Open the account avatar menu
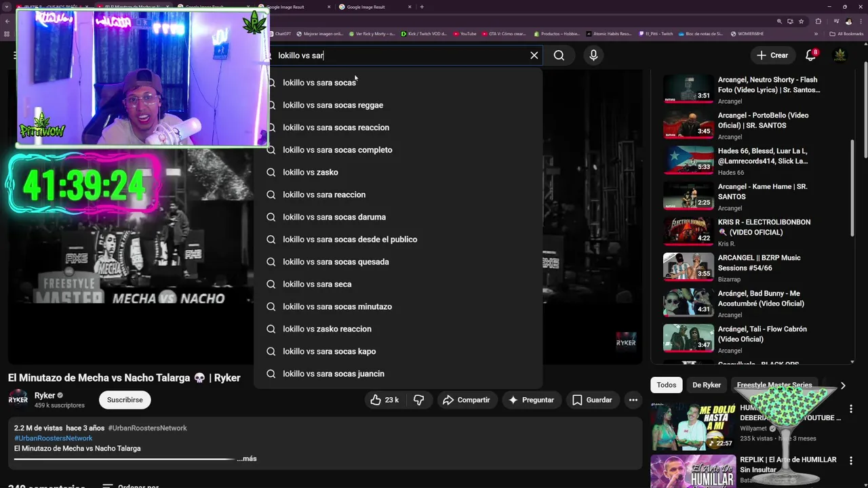Screen dimensions: 868x488 pyautogui.click(x=840, y=56)
